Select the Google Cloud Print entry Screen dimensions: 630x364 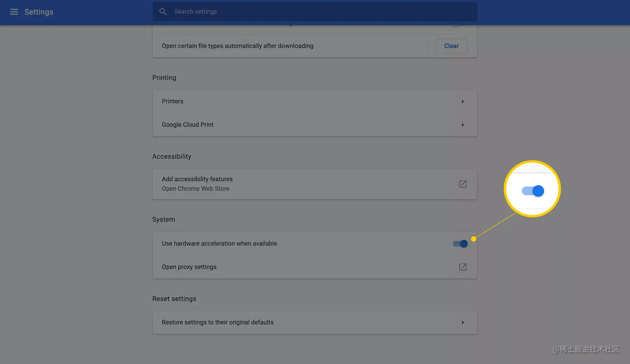tap(187, 125)
